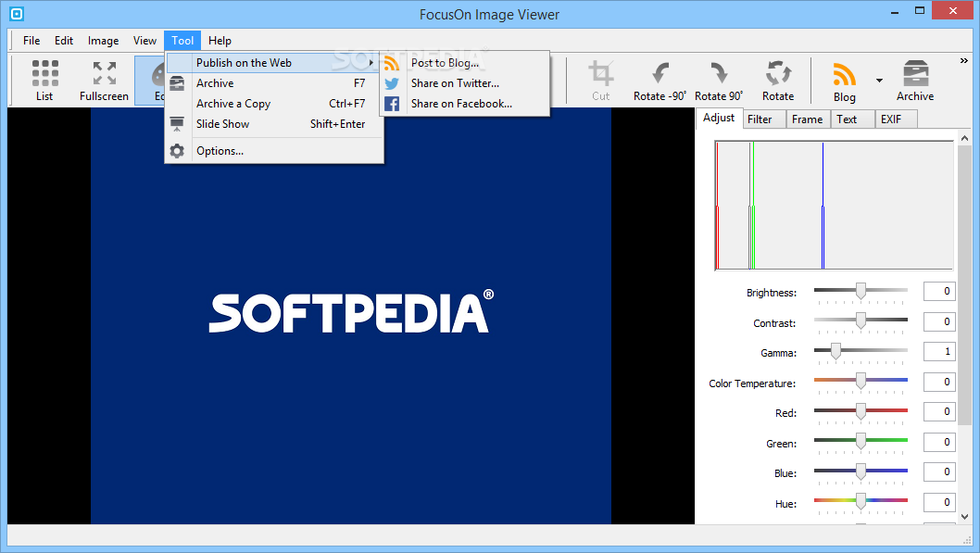Viewport: 980px width, 553px height.
Task: Choose Archive F7 menu entry
Action: point(274,83)
